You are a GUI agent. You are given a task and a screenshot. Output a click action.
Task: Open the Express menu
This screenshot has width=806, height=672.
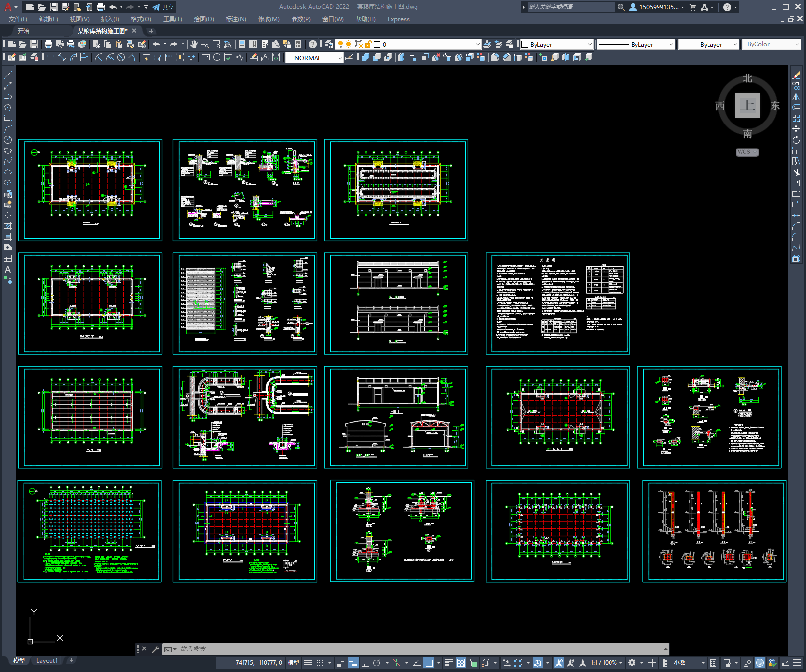click(x=398, y=19)
